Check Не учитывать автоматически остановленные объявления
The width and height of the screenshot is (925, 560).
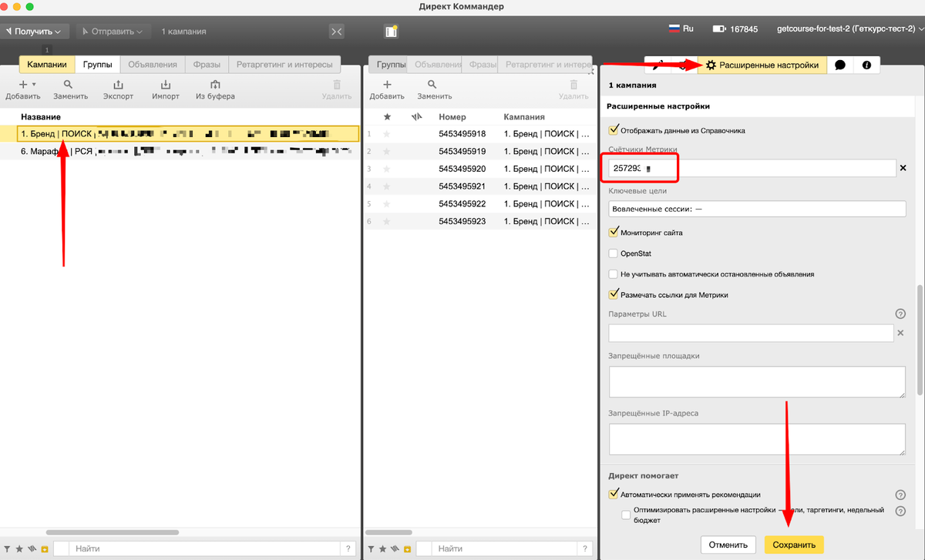point(614,273)
